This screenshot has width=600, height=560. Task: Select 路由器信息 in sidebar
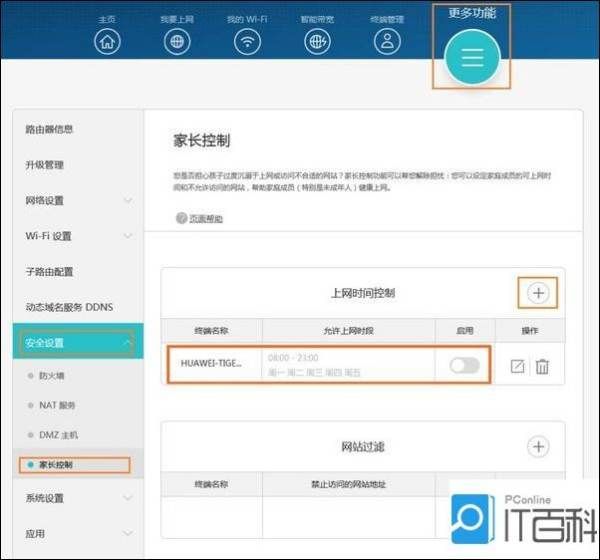point(49,129)
